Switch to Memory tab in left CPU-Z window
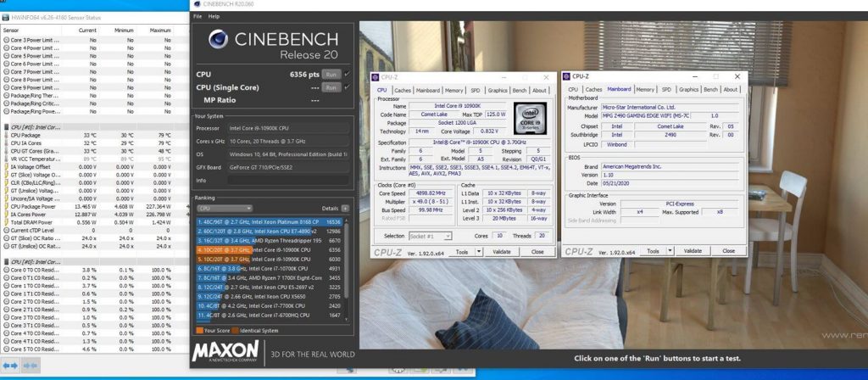868x380 pixels. [x=454, y=90]
